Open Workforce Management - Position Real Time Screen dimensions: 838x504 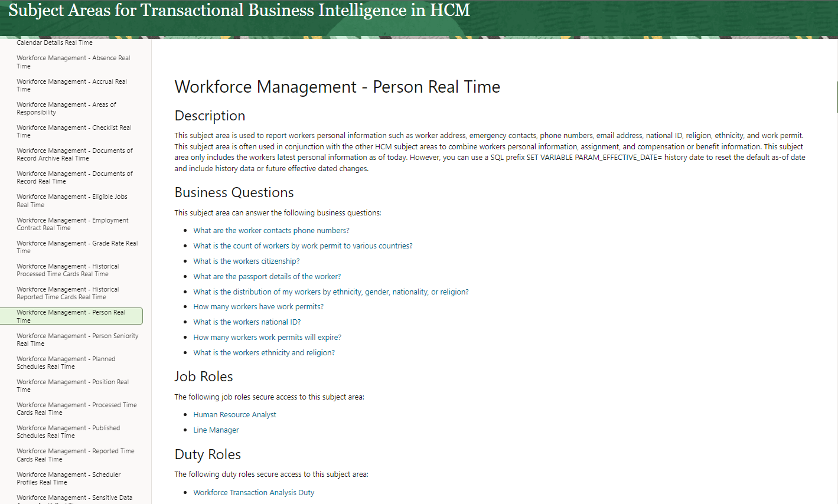[x=73, y=385]
